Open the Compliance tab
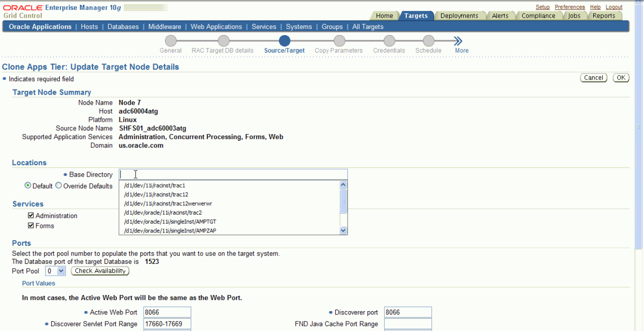Viewport: 644px width, 331px height. point(538,16)
